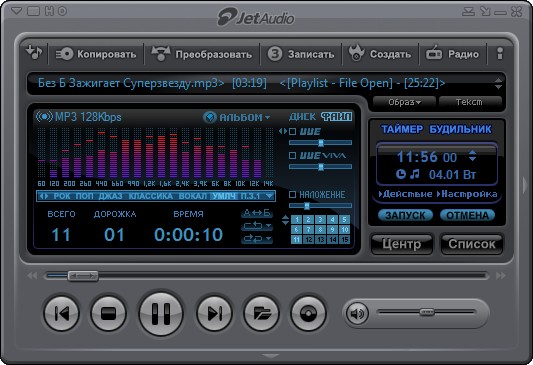Mute sound via the speaker icon
Screen dimensions: 533x365
[357, 313]
